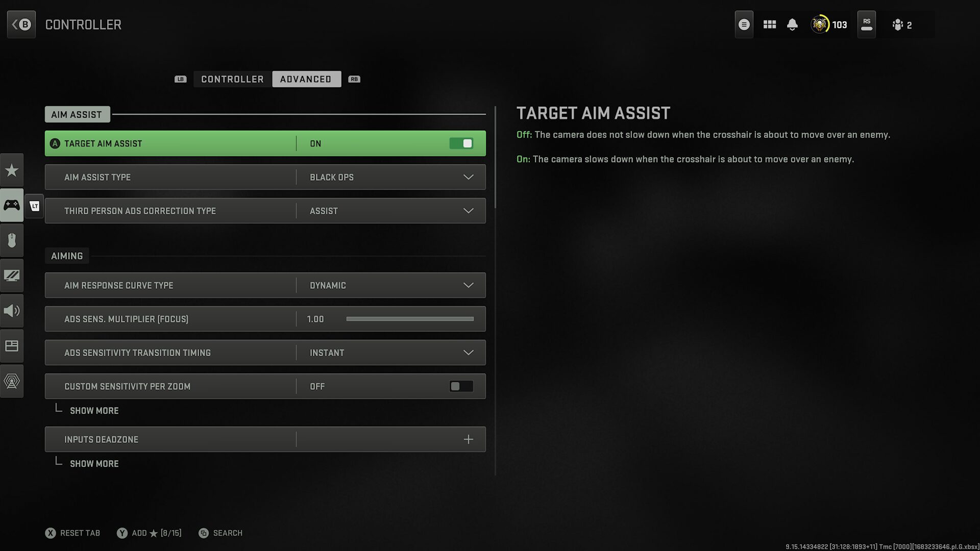Open the Graphics display settings icon
This screenshot has height=551, width=980.
12,275
